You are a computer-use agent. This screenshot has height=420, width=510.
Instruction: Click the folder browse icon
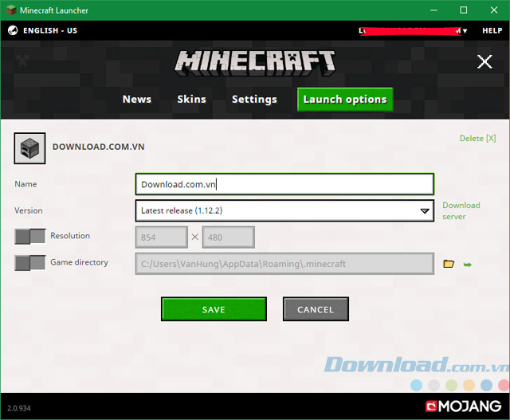[449, 264]
